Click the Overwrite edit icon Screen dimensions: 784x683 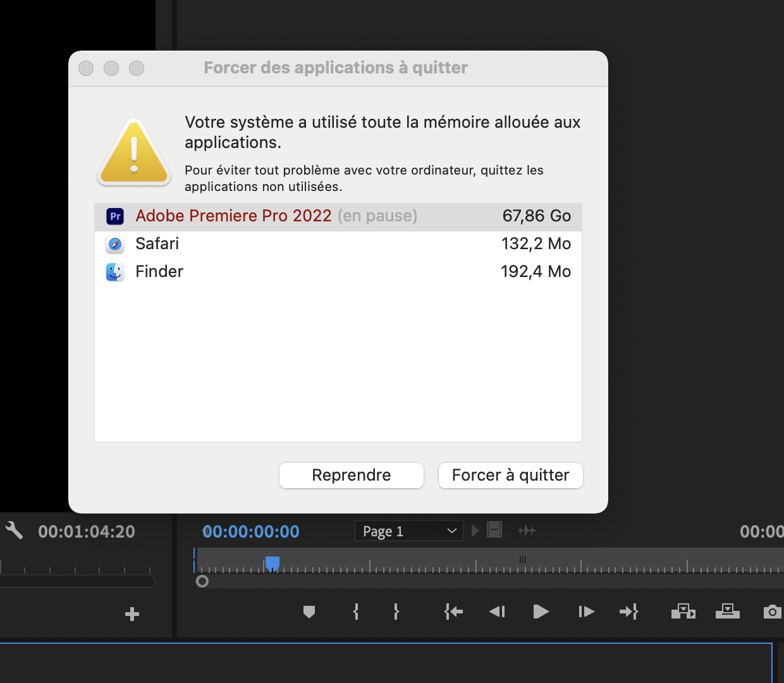click(x=728, y=611)
